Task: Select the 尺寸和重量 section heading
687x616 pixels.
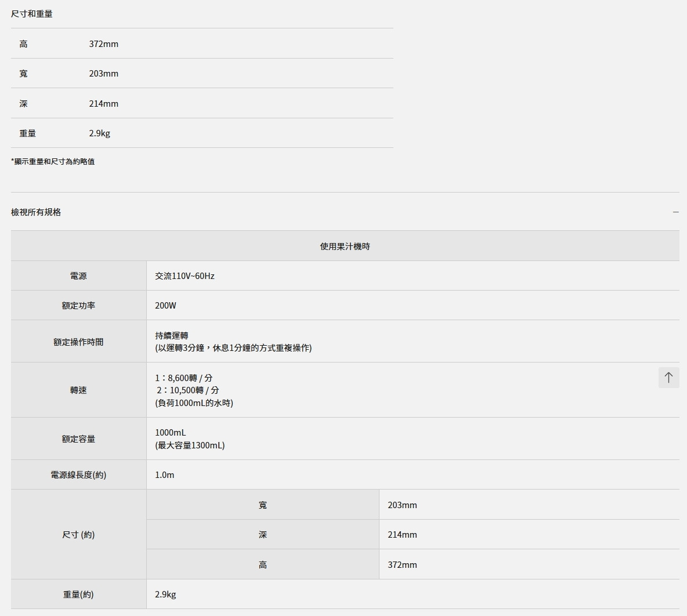Action: (x=32, y=14)
